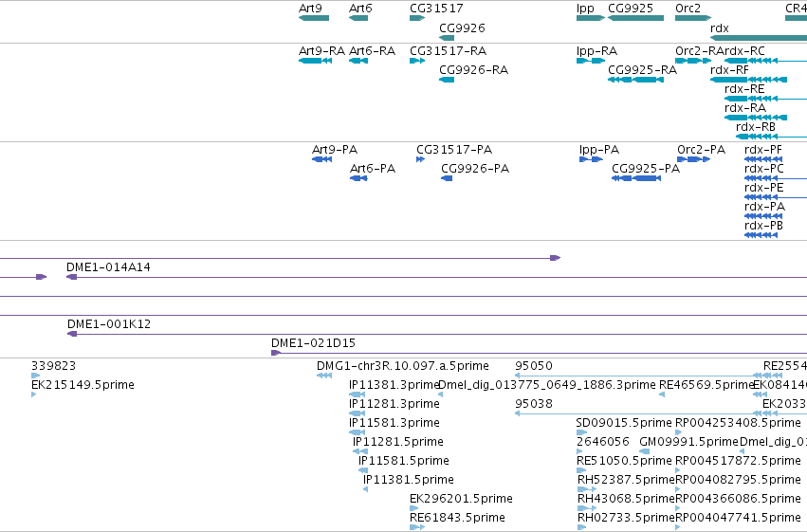Open the rdx-PE protein label
This screenshot has width=807, height=532.
(x=764, y=187)
